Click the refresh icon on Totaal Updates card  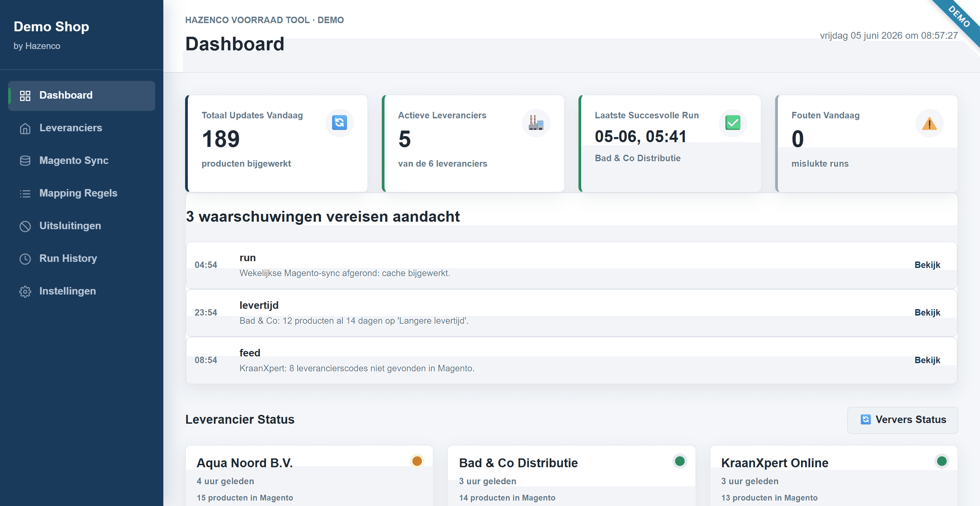(x=339, y=123)
